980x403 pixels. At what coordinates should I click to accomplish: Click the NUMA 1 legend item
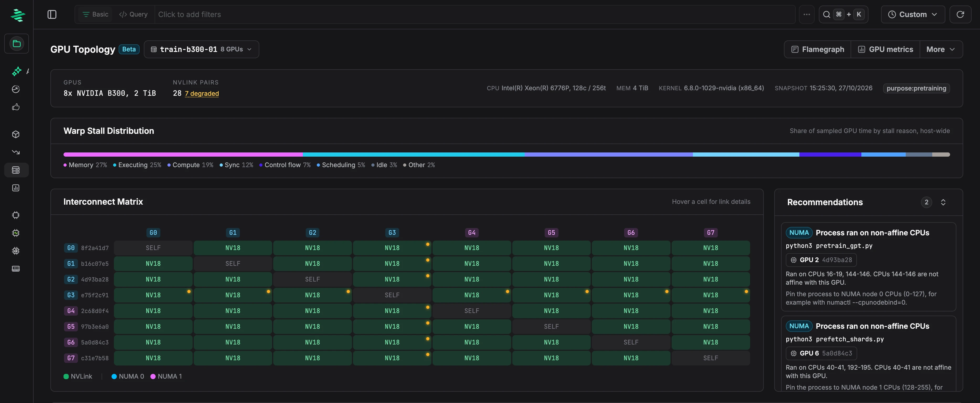pos(166,377)
